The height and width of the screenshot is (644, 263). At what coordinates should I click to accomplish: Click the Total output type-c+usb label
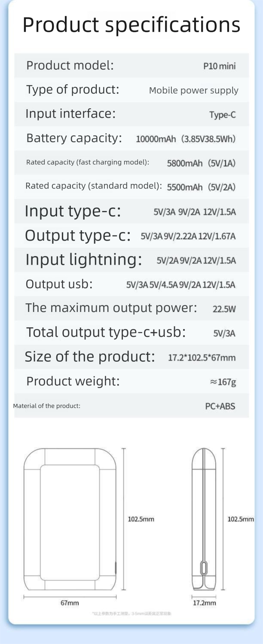(x=106, y=332)
